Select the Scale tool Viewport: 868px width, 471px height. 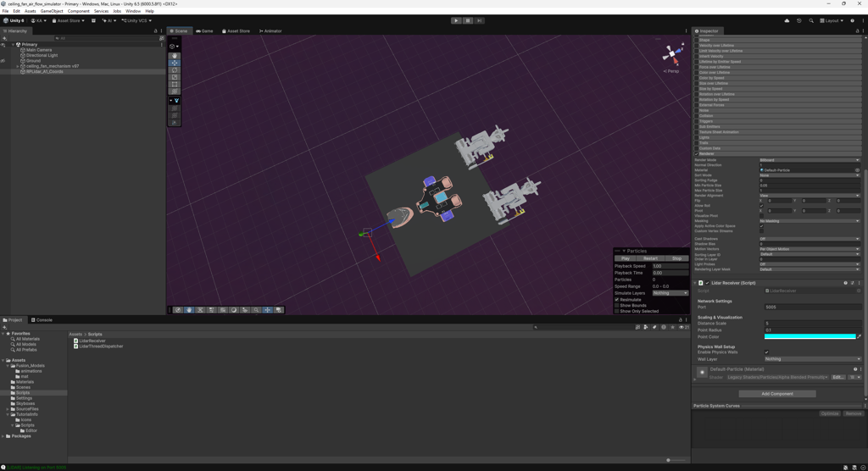coord(175,77)
